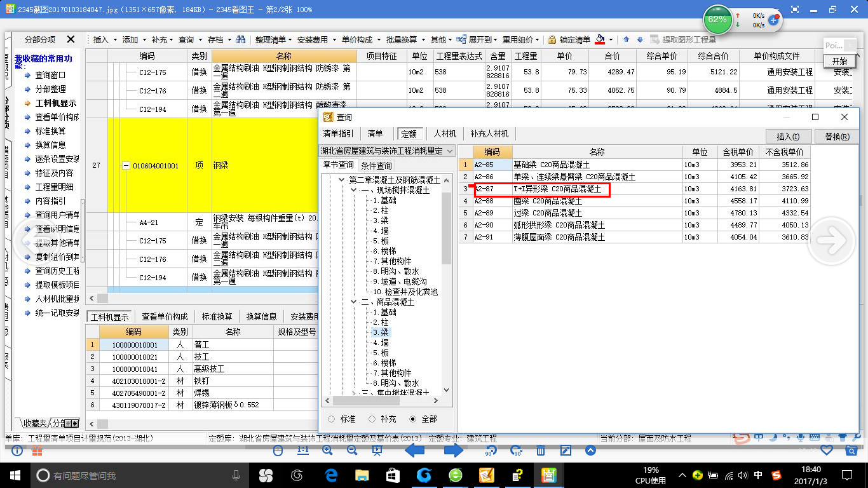Screen dimensions: 868x488
Task: Collapse row 010604001001 with minus box
Action: tap(126, 166)
